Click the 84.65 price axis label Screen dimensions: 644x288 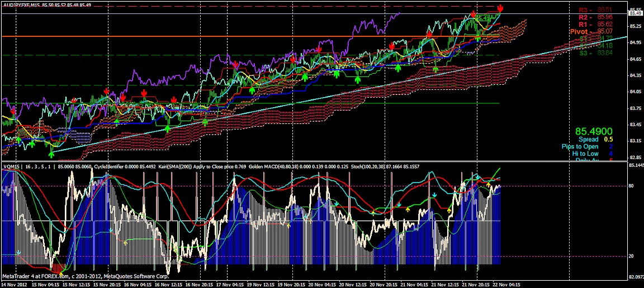pyautogui.click(x=636, y=59)
